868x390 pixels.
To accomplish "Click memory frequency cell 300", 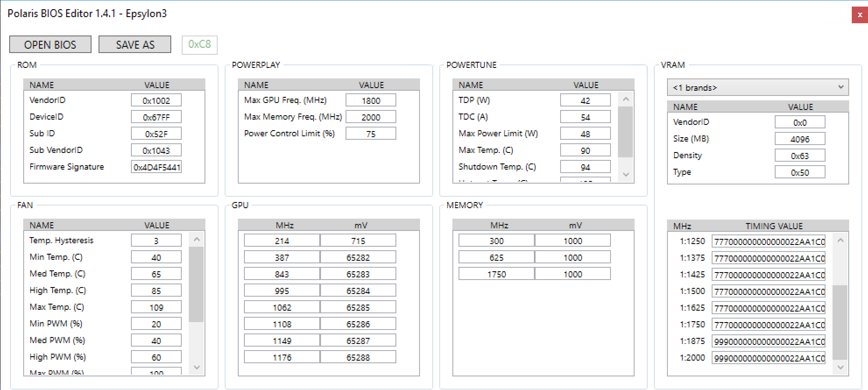I will [x=497, y=241].
